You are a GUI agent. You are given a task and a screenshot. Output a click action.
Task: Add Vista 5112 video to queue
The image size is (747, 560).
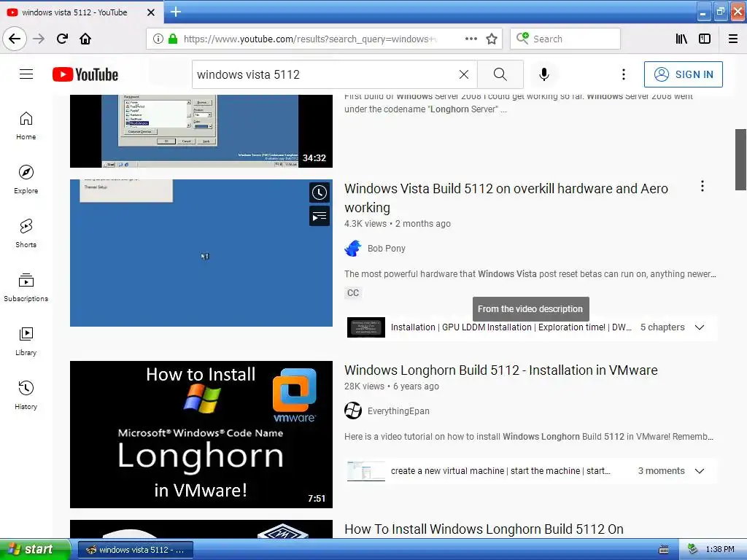point(320,216)
